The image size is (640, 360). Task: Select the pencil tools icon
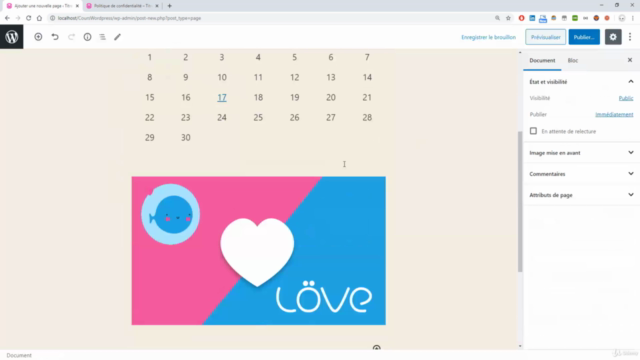pyautogui.click(x=118, y=37)
